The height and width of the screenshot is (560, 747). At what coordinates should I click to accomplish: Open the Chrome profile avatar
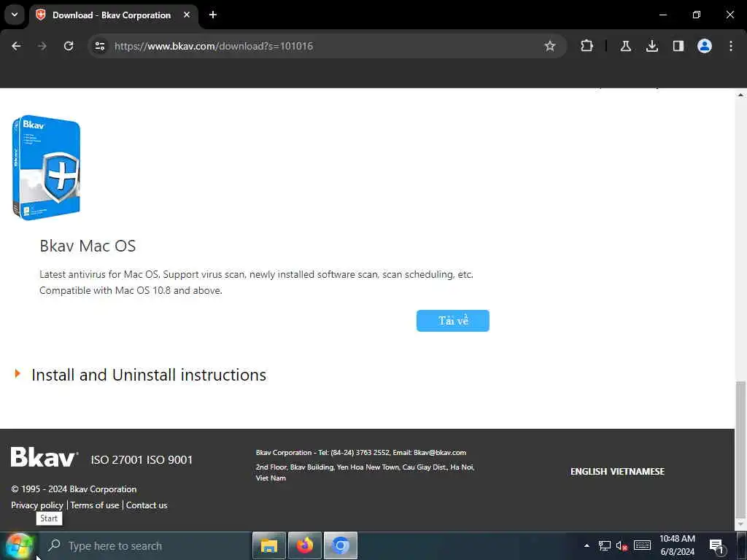coord(704,46)
